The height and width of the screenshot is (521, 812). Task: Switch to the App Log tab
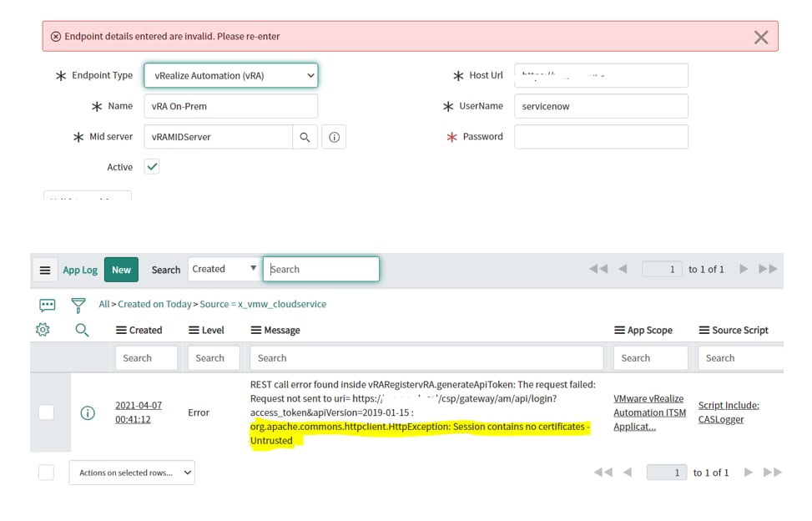pyautogui.click(x=80, y=270)
